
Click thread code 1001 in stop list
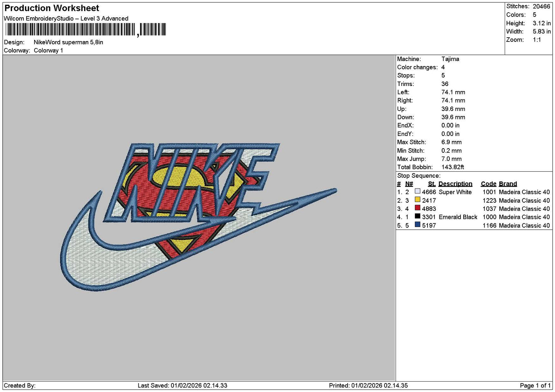(x=489, y=192)
